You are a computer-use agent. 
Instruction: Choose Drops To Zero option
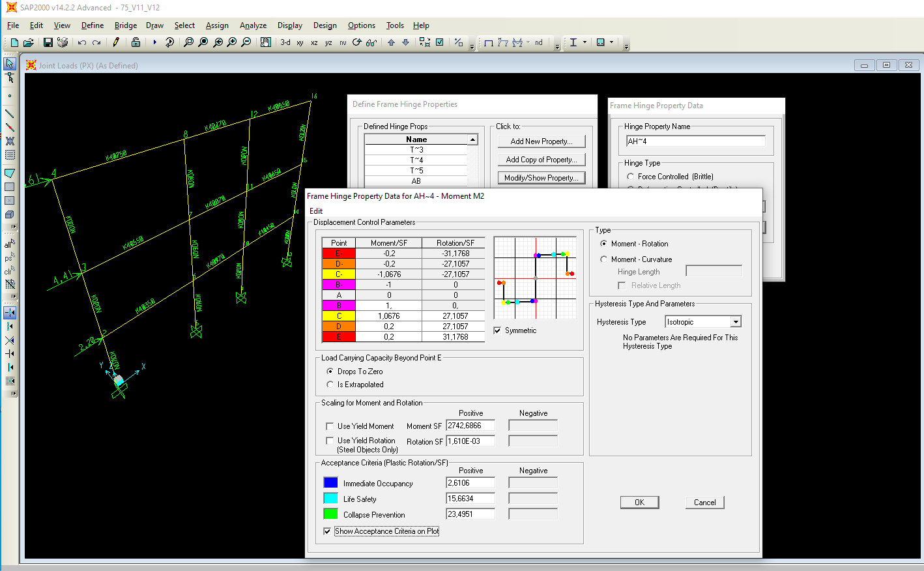330,371
